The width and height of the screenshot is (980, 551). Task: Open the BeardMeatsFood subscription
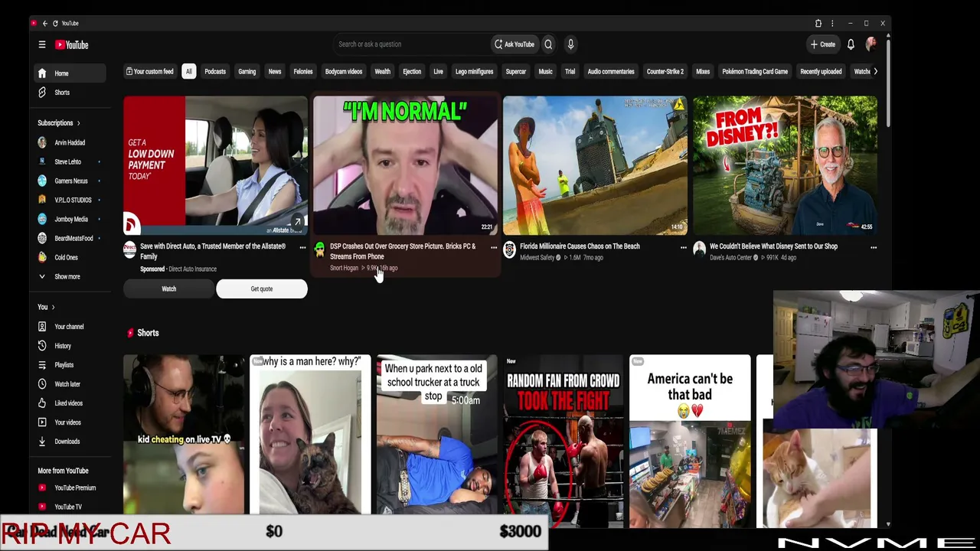coord(71,238)
